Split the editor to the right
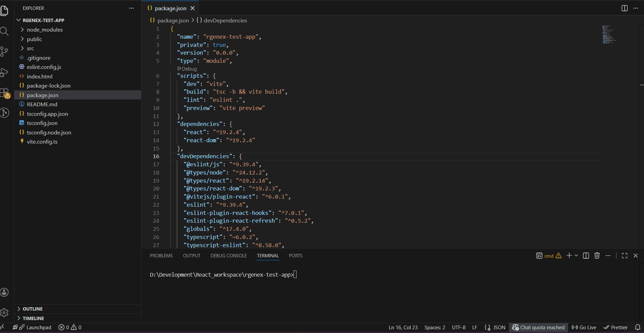Image resolution: width=644 pixels, height=333 pixels. (x=625, y=8)
